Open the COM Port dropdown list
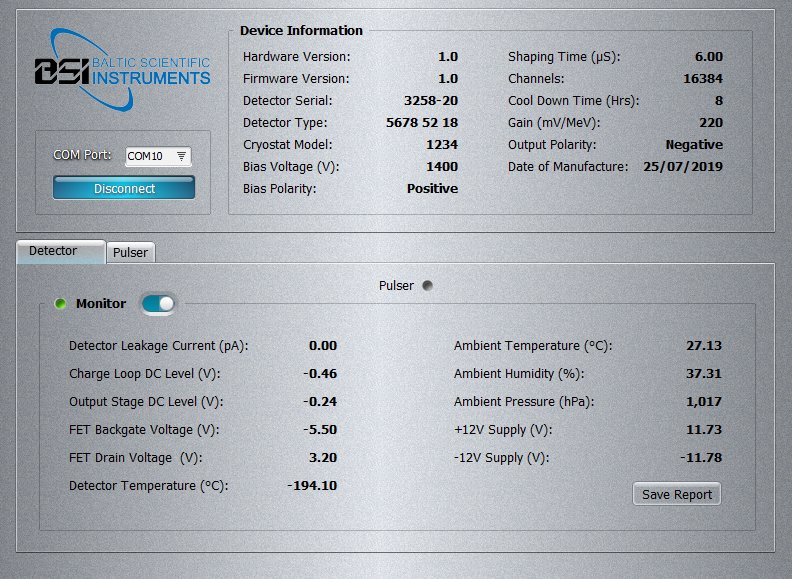 180,156
